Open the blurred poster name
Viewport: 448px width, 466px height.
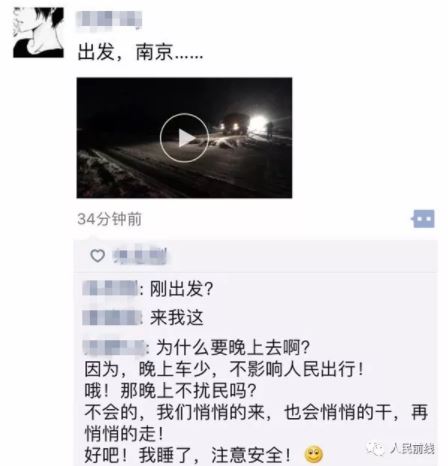[x=109, y=19]
